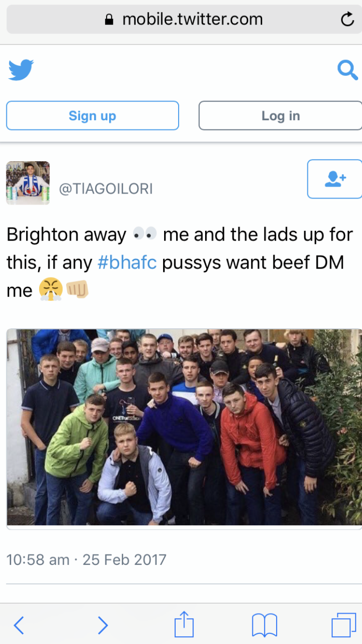The width and height of the screenshot is (362, 644).
Task: Tap the follow user icon button
Action: pyautogui.click(x=335, y=179)
